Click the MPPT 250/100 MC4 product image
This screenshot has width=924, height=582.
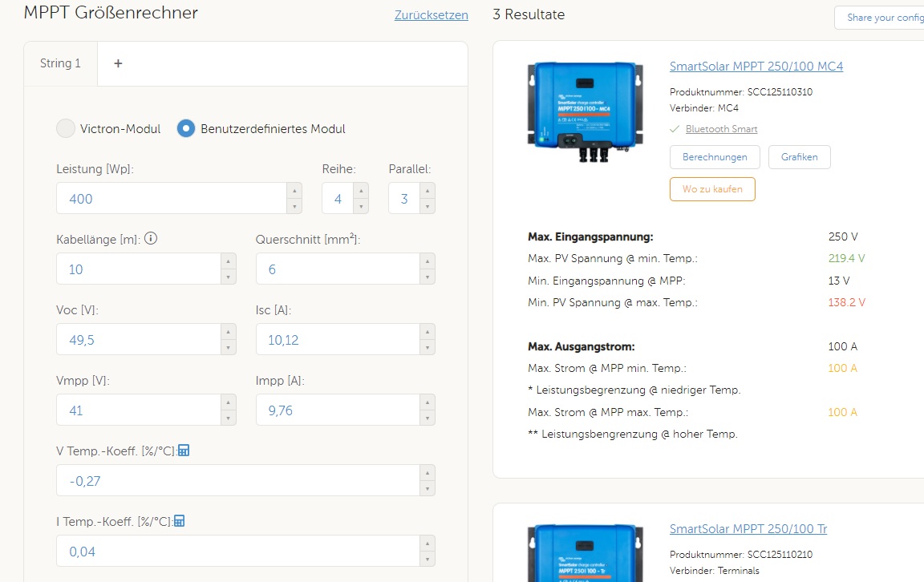(x=586, y=111)
